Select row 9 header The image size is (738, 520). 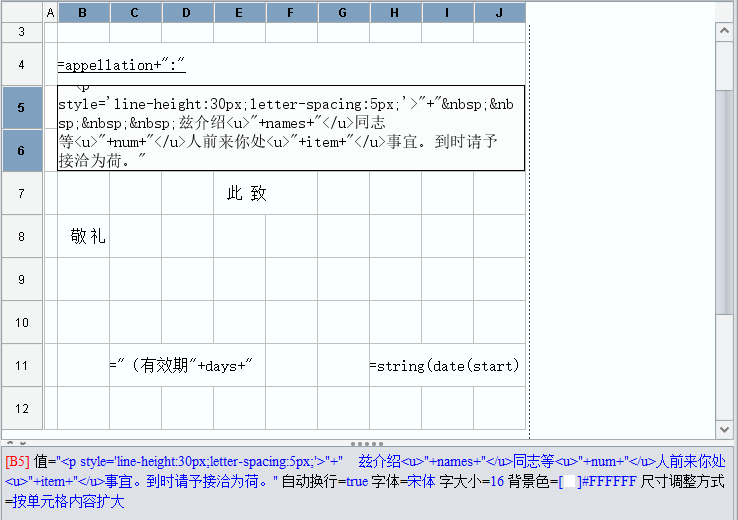pos(22,280)
